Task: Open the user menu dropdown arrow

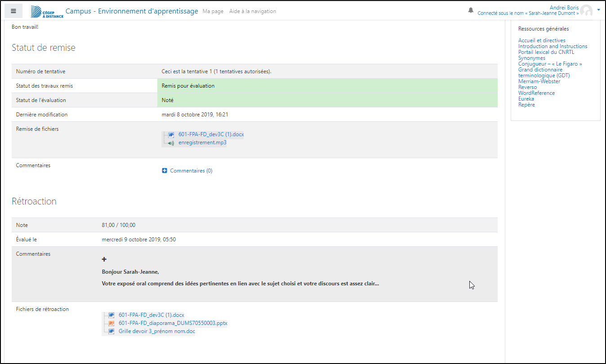Action: (x=598, y=9)
